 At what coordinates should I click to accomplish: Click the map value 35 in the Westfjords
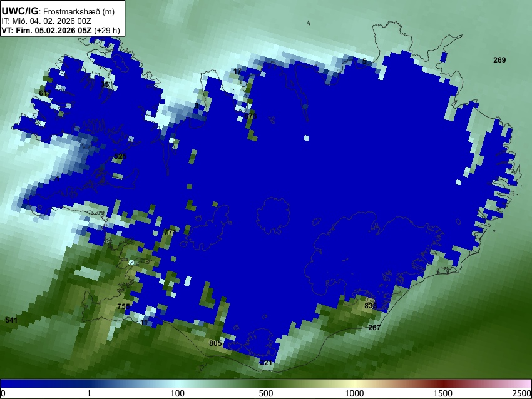105,84
